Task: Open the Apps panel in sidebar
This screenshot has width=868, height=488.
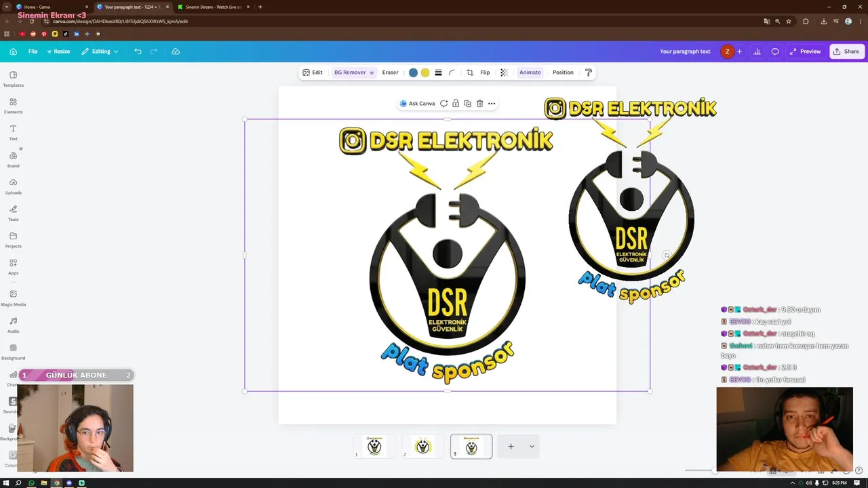Action: point(13,266)
